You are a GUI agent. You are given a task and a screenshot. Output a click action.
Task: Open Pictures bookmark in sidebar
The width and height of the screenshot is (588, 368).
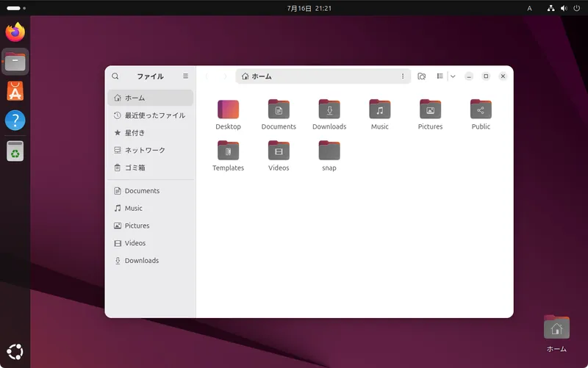(x=151, y=226)
